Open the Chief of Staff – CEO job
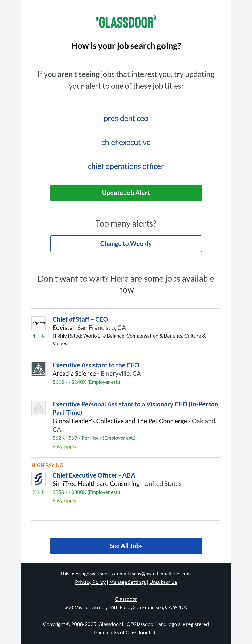 (80, 319)
